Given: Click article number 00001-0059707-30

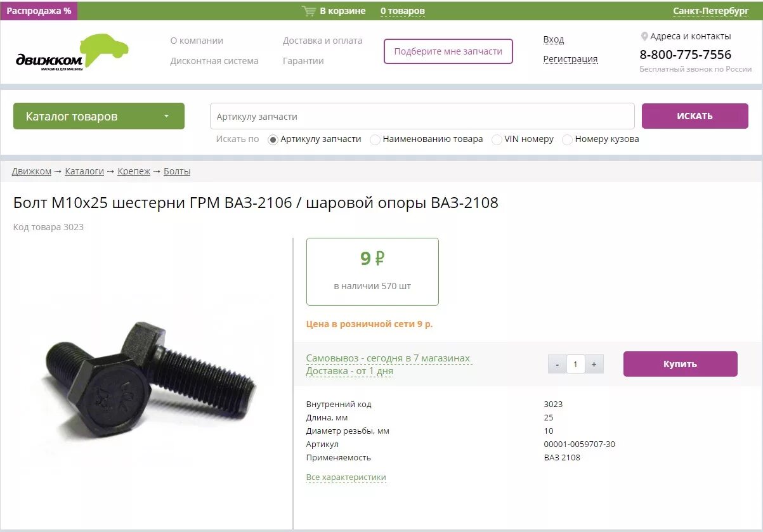Looking at the screenshot, I should tap(580, 444).
